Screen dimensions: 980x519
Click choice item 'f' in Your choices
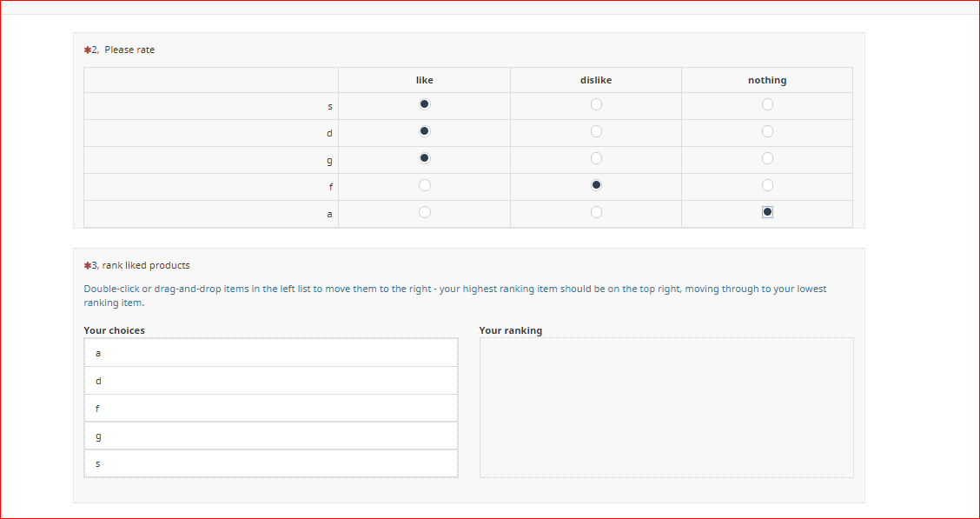click(x=270, y=408)
